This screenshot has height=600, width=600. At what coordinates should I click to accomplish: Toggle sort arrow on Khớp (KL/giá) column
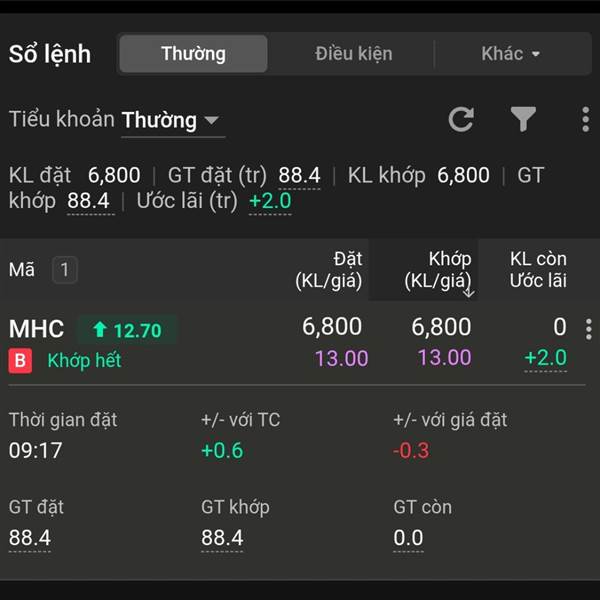469,293
